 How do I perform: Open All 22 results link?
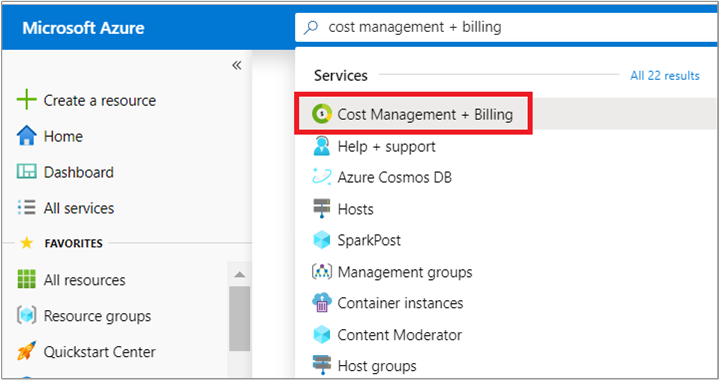(x=664, y=76)
